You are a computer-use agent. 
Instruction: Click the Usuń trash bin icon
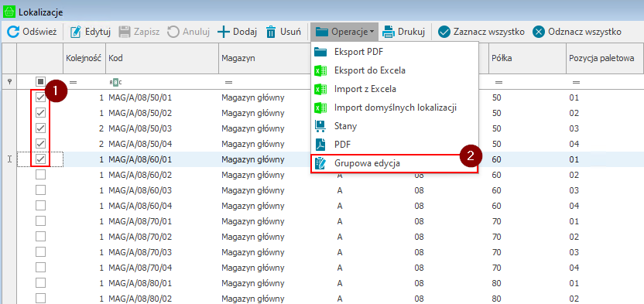click(x=271, y=32)
